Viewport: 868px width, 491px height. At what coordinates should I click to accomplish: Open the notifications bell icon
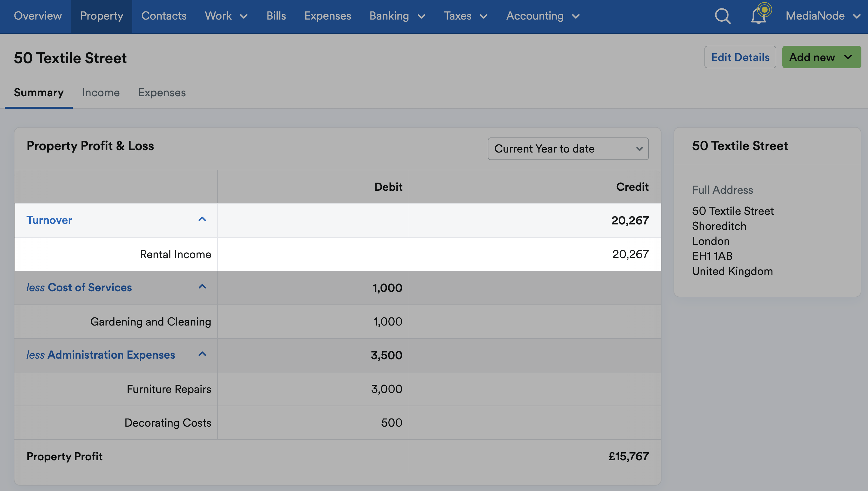(x=759, y=16)
